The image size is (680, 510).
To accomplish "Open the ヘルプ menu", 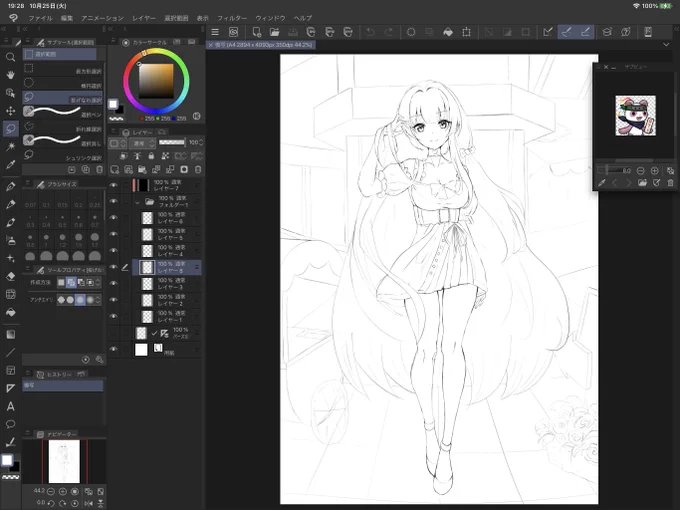I will click(x=303, y=18).
